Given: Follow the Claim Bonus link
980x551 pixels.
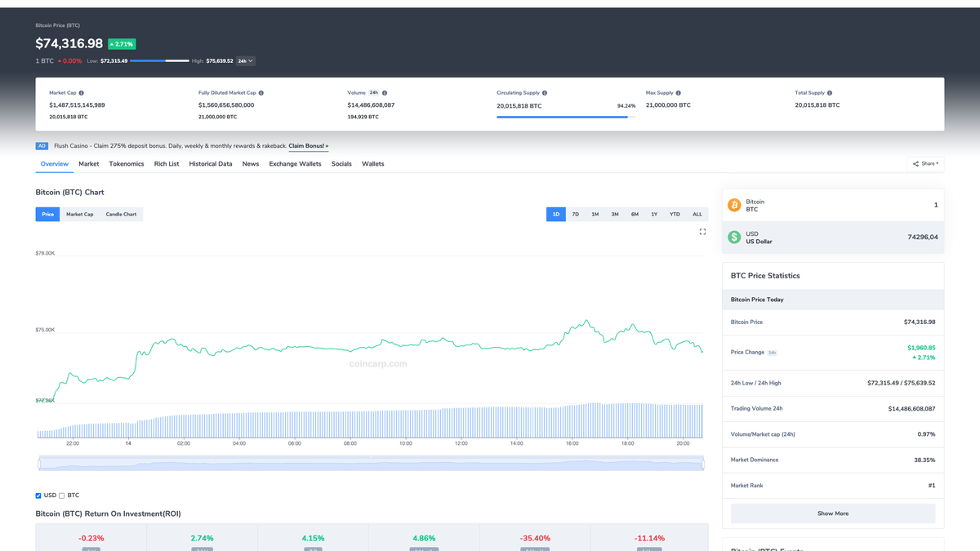Looking at the screenshot, I should pos(307,145).
